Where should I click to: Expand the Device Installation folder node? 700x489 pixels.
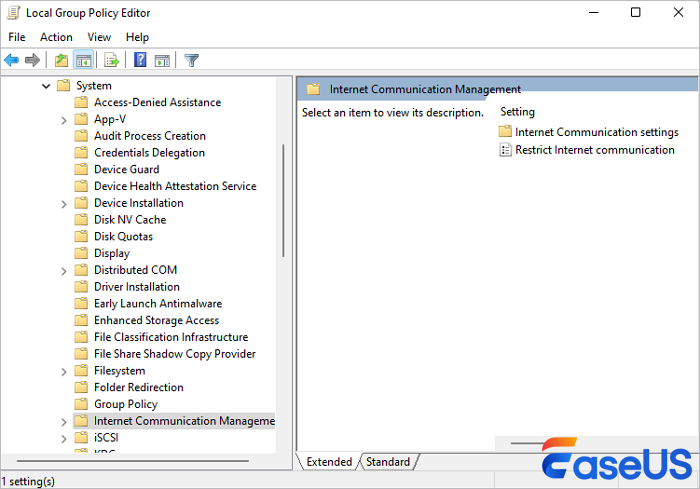tap(64, 203)
